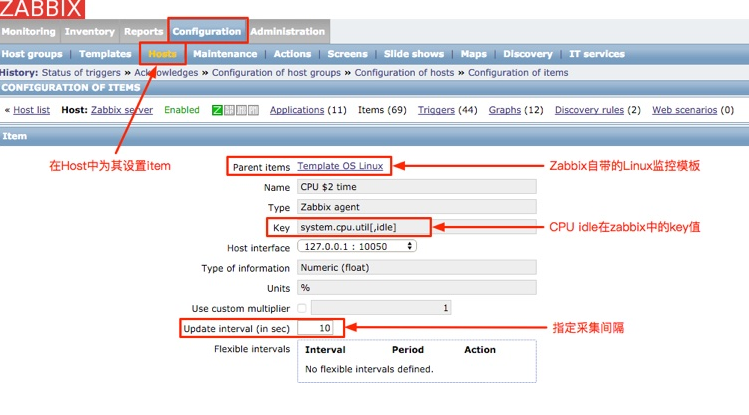The image size is (749, 415).
Task: Click the grey JMX availability icon
Action: click(x=241, y=110)
